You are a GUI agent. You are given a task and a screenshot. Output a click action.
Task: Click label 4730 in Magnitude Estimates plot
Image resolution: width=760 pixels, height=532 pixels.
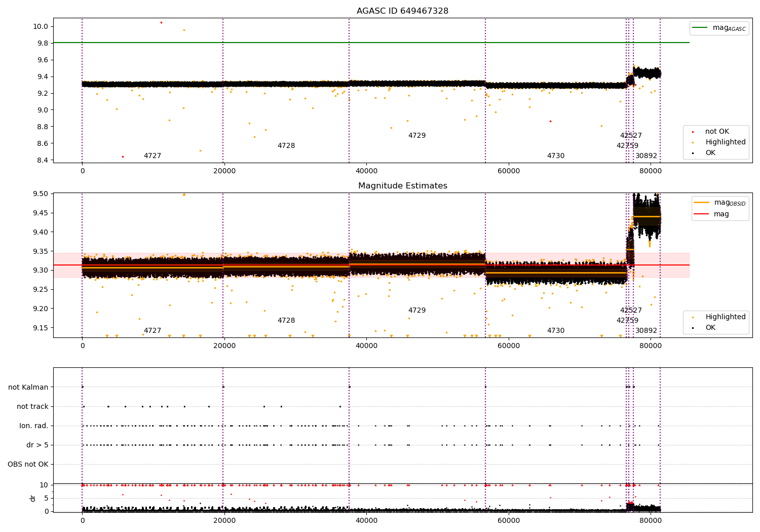tap(556, 331)
